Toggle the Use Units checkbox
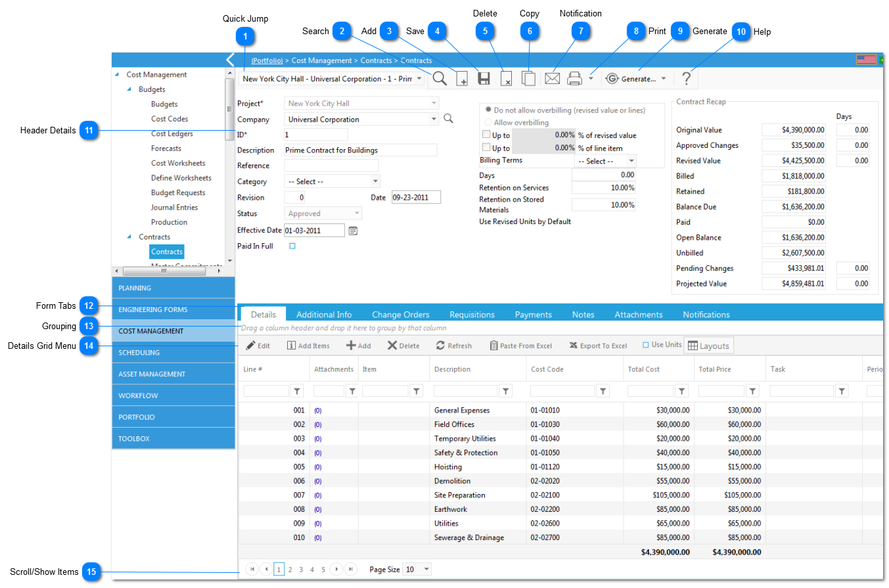Viewport: 889px width, 588px height. tap(645, 345)
